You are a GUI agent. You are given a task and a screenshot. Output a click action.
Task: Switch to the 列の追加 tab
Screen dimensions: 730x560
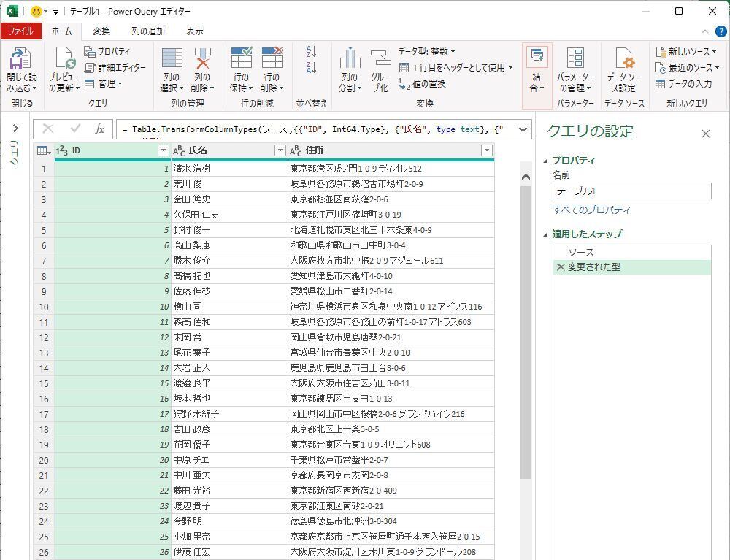(x=148, y=31)
